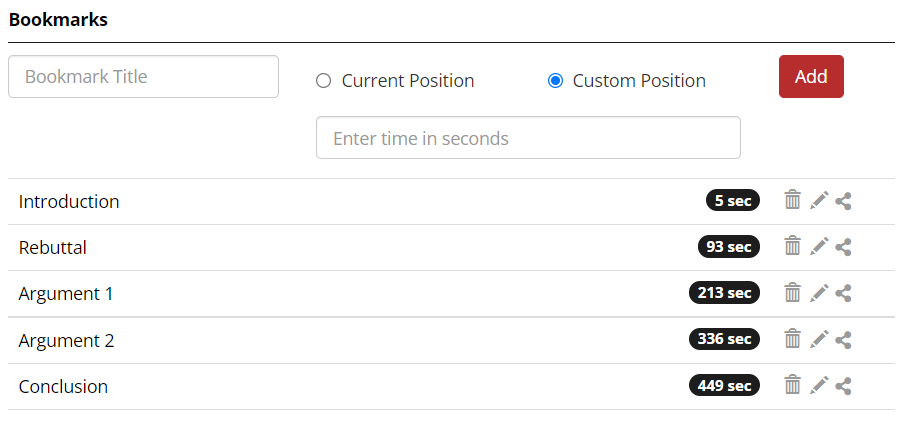The width and height of the screenshot is (903, 432).
Task: Edit the Introduction bookmark
Action: (819, 200)
